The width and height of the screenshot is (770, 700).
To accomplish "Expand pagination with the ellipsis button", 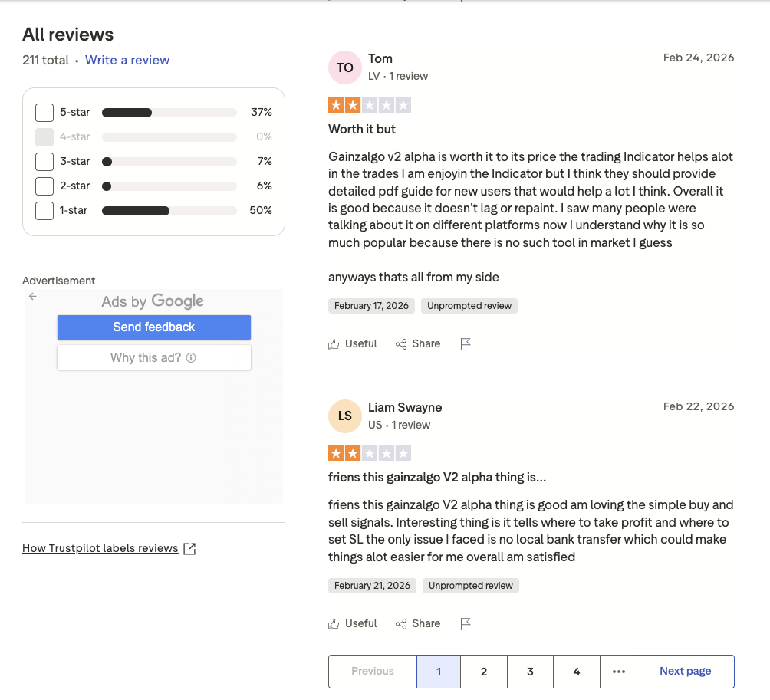I will point(619,672).
